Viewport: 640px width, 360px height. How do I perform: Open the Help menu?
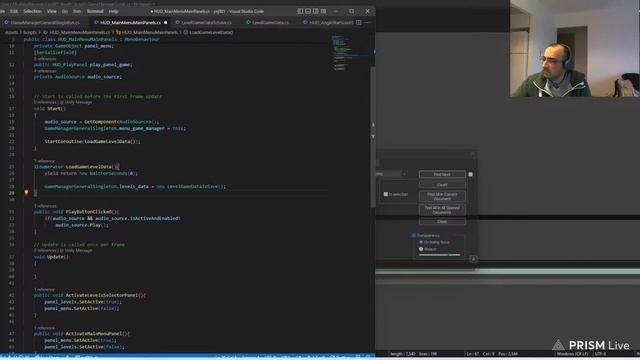coord(113,11)
